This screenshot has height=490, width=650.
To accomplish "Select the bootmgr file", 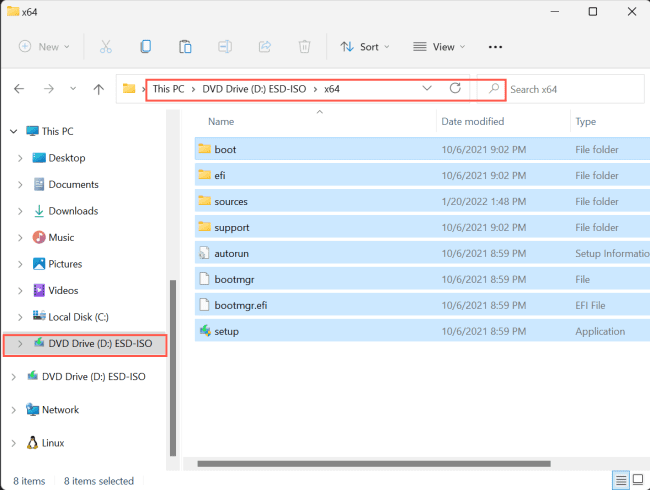I will click(422, 279).
